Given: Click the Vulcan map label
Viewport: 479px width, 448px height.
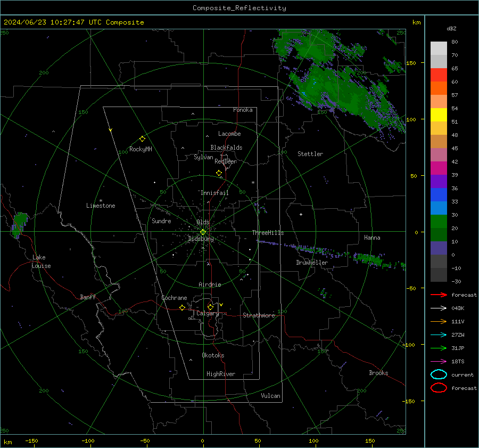Looking at the screenshot, I should [271, 396].
